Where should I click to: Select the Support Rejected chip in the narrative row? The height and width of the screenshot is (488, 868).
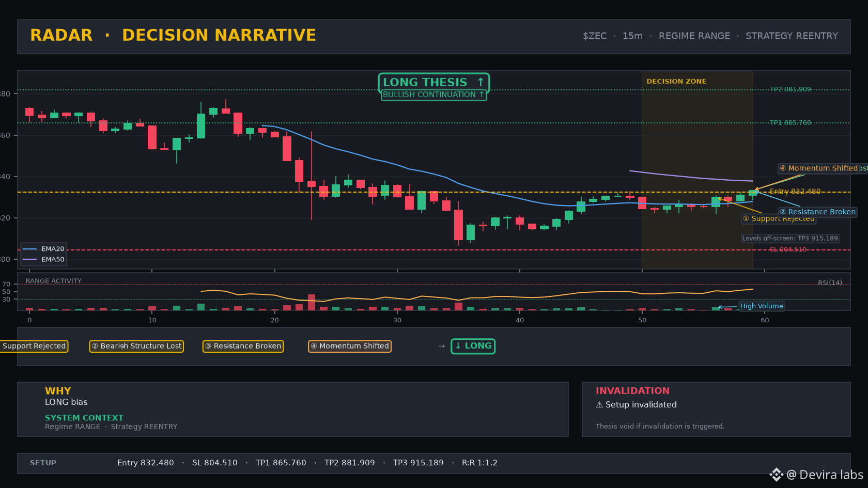click(x=34, y=346)
